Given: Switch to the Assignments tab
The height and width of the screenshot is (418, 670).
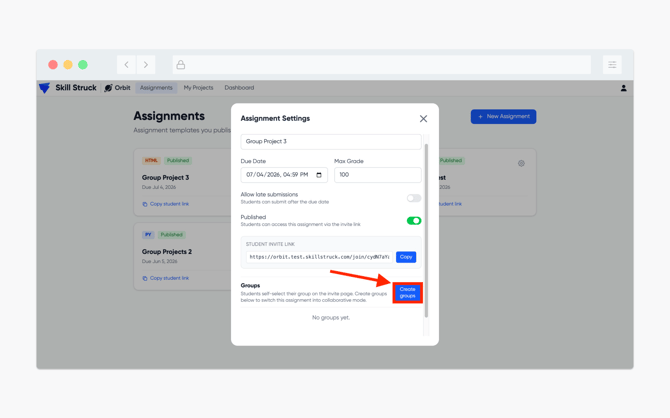Looking at the screenshot, I should click(x=156, y=88).
